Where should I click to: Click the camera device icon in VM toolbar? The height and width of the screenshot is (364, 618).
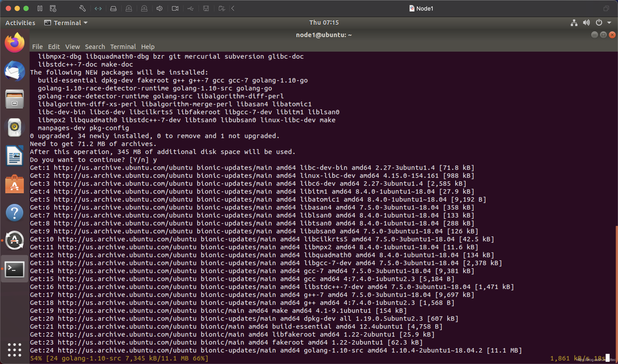coord(175,9)
